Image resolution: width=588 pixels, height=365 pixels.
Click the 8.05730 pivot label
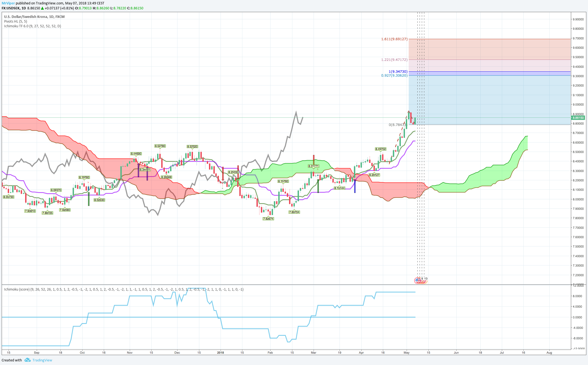click(9, 197)
